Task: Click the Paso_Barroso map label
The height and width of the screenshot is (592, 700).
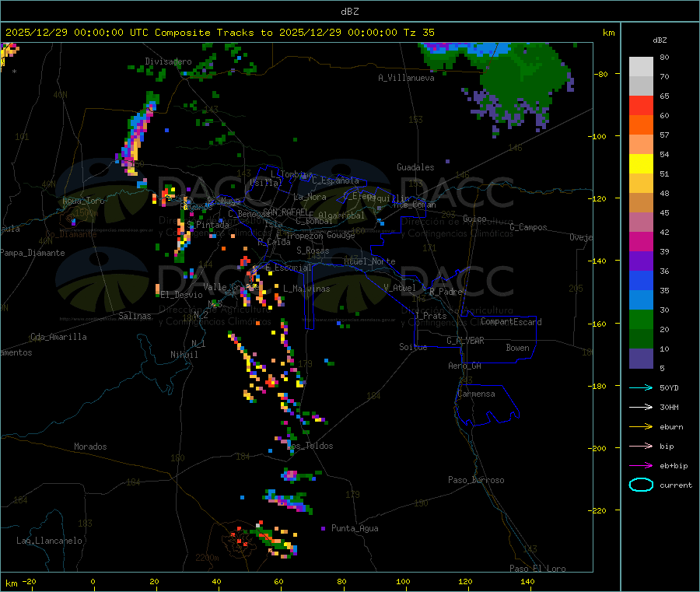Action: tap(476, 480)
